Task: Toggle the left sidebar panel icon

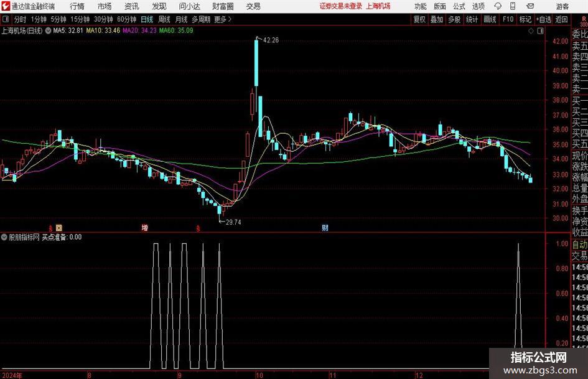Action: pos(6,19)
